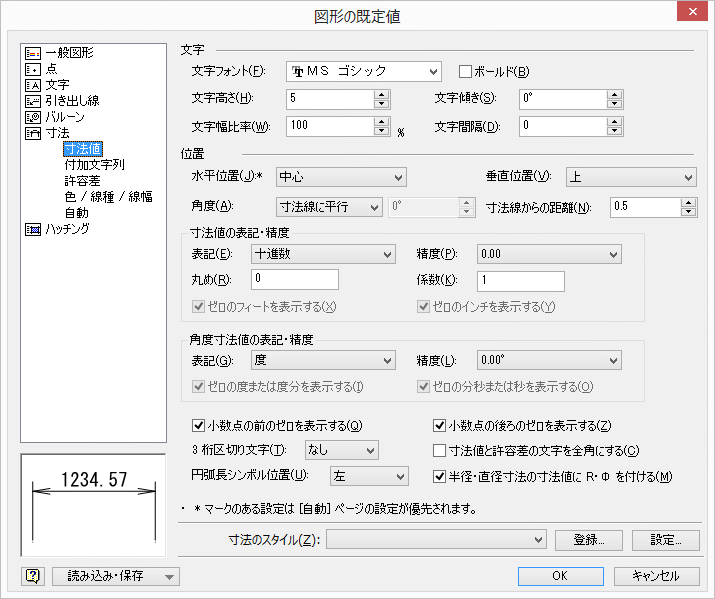
Task: Toggle ゼロのフィートを表示する checkbox
Action: [198, 307]
